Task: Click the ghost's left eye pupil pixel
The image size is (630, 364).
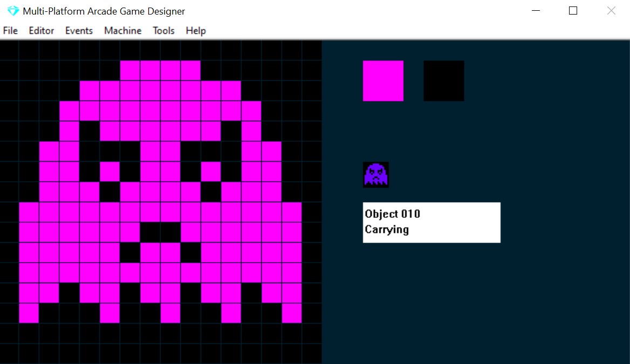Action: pos(109,171)
